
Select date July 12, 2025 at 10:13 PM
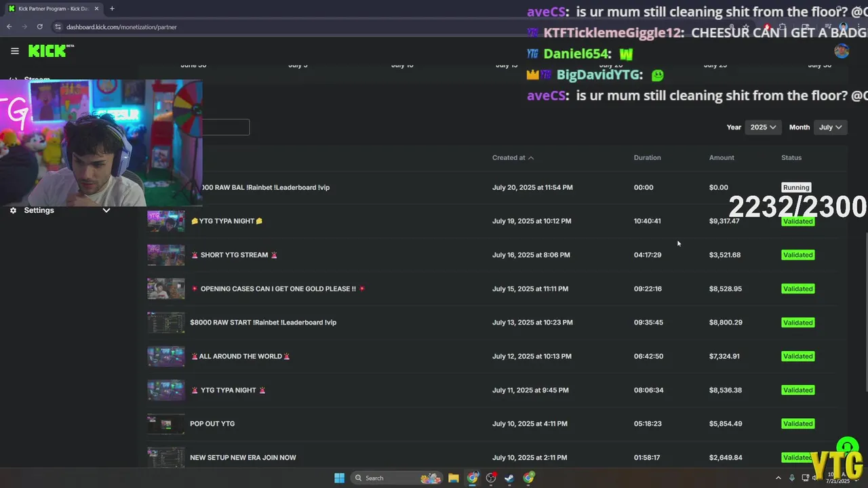(532, 357)
